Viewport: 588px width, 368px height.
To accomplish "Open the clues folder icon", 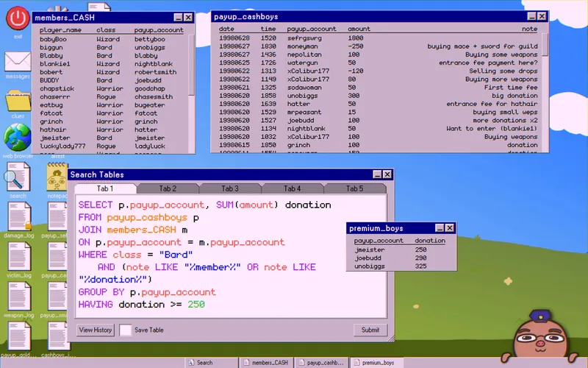I will point(18,100).
